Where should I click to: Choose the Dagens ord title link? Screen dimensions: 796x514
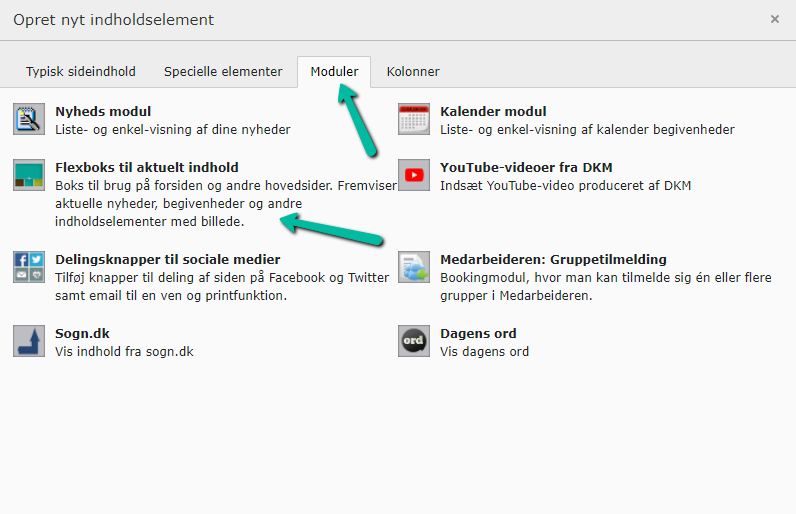[478, 333]
